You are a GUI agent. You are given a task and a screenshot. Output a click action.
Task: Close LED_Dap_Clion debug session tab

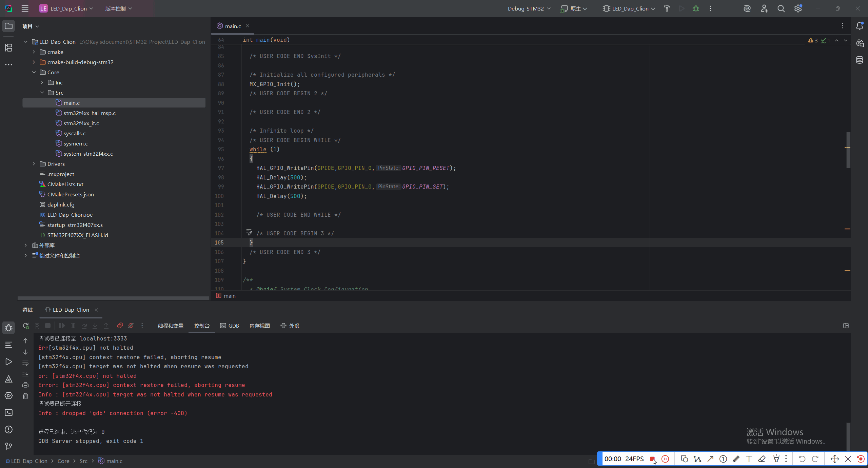pyautogui.click(x=96, y=310)
